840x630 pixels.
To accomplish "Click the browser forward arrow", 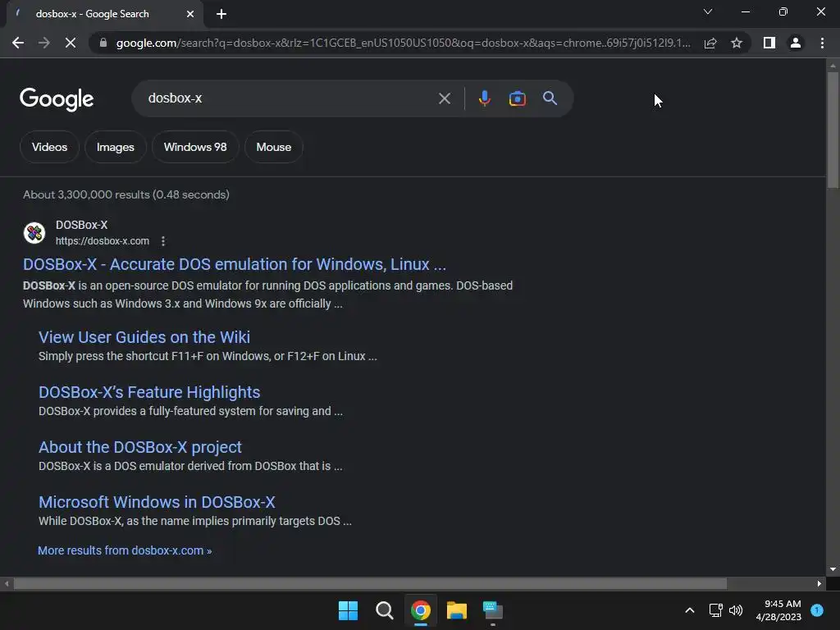I will 44,43.
